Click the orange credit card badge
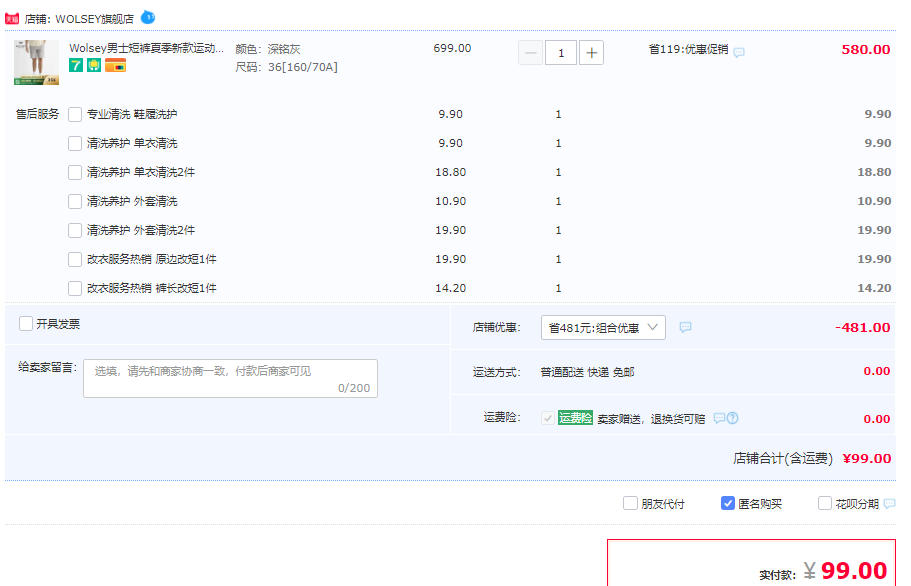911x586 pixels. click(x=115, y=65)
